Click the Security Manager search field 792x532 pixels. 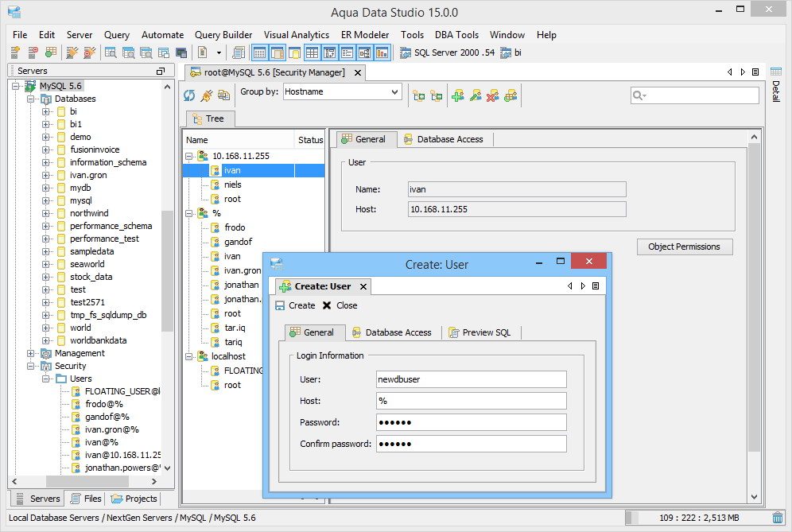tap(694, 95)
